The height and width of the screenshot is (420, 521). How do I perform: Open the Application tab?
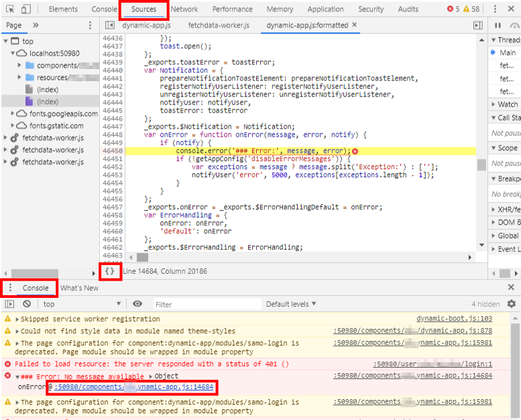(x=326, y=9)
